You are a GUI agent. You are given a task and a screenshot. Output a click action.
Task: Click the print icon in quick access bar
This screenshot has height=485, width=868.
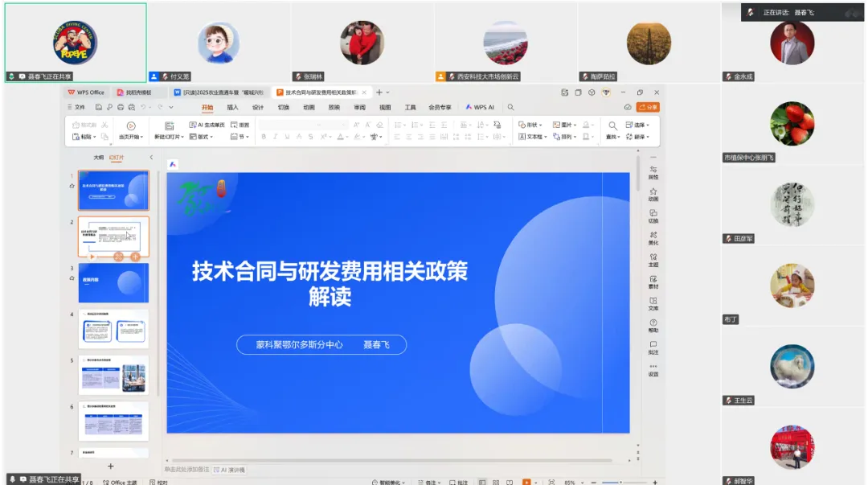(120, 107)
